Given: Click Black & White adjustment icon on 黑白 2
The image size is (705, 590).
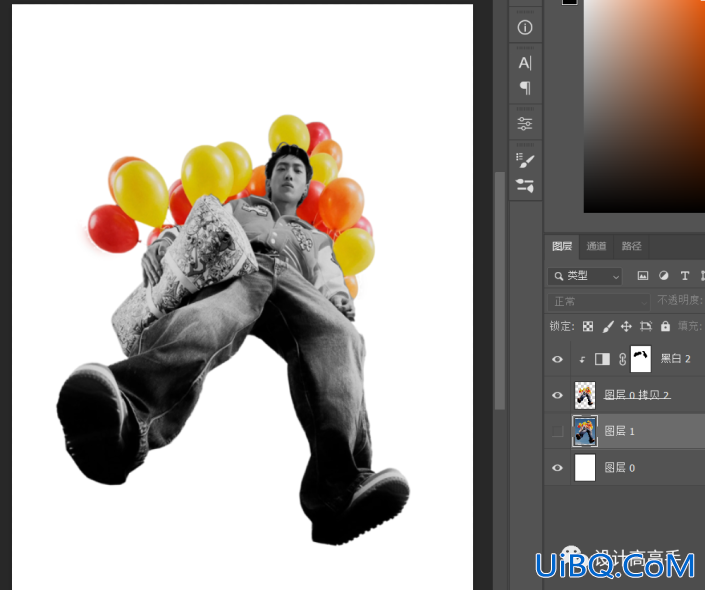Looking at the screenshot, I should [602, 359].
